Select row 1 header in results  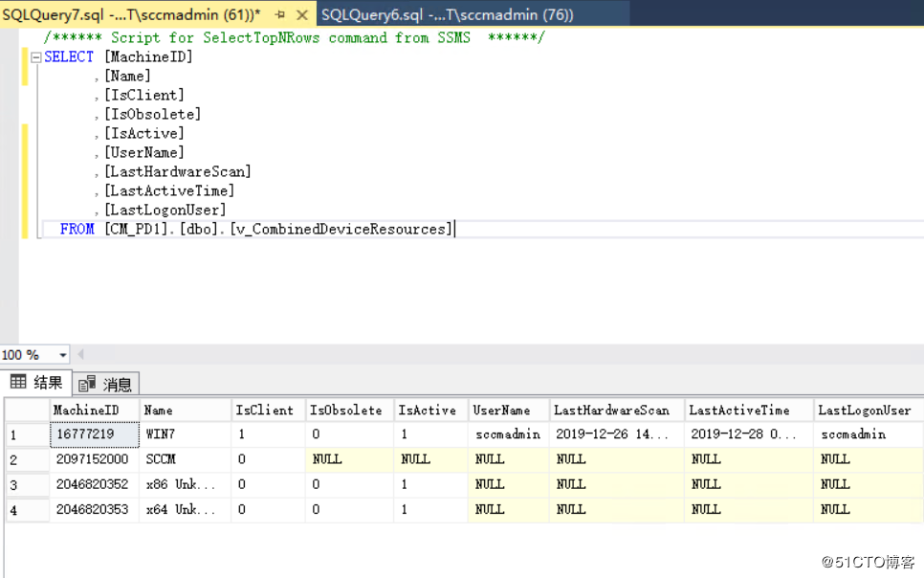[x=27, y=434]
